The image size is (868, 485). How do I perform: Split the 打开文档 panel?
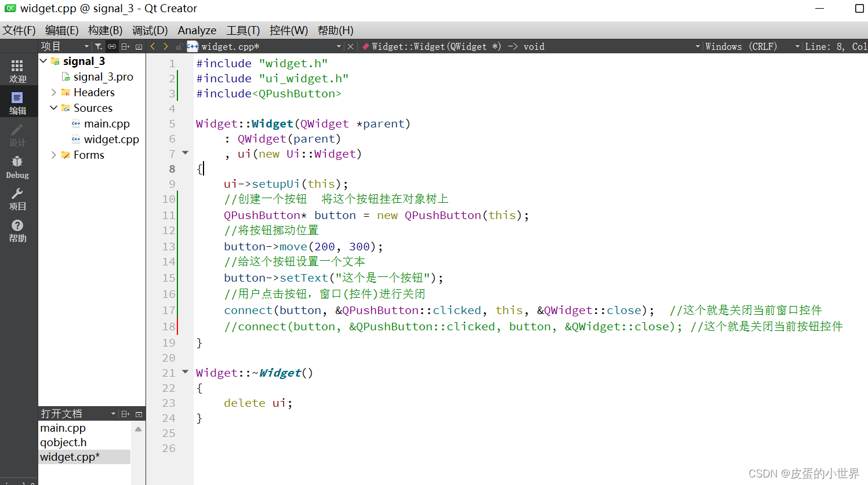pos(125,414)
